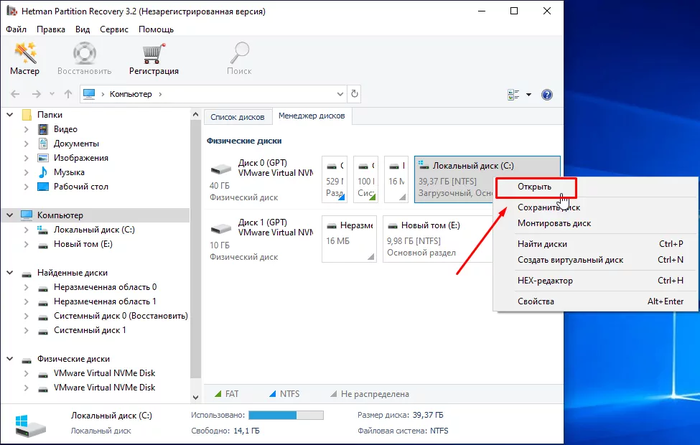
Task: Go back with the left arrow
Action: tap(16, 94)
